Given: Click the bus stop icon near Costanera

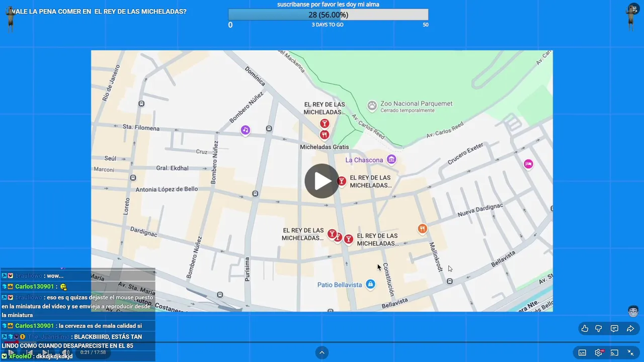Looking at the screenshot, I should [x=220, y=295].
